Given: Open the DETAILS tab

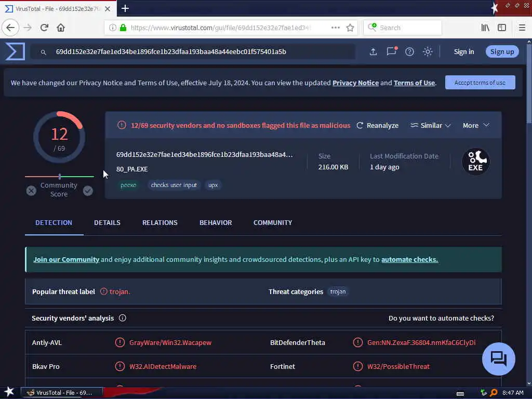Looking at the screenshot, I should (107, 222).
